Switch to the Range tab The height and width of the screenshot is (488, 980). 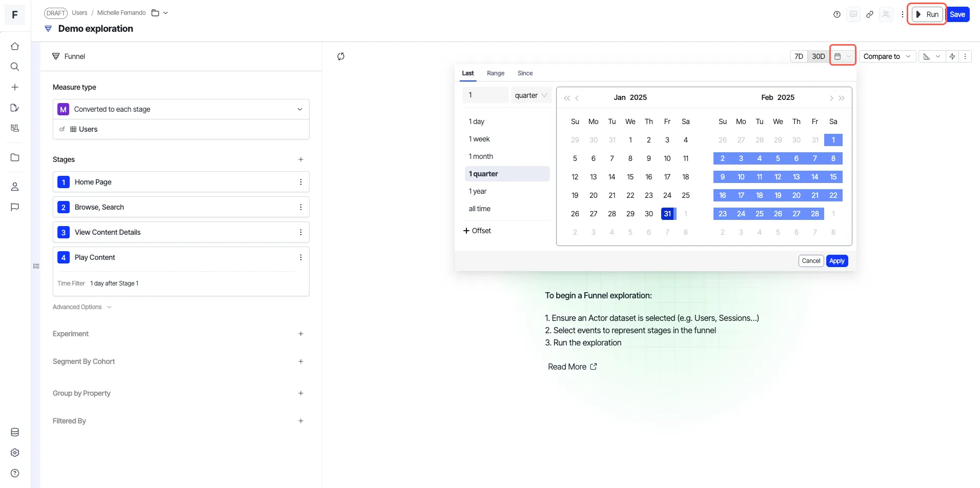pos(496,73)
